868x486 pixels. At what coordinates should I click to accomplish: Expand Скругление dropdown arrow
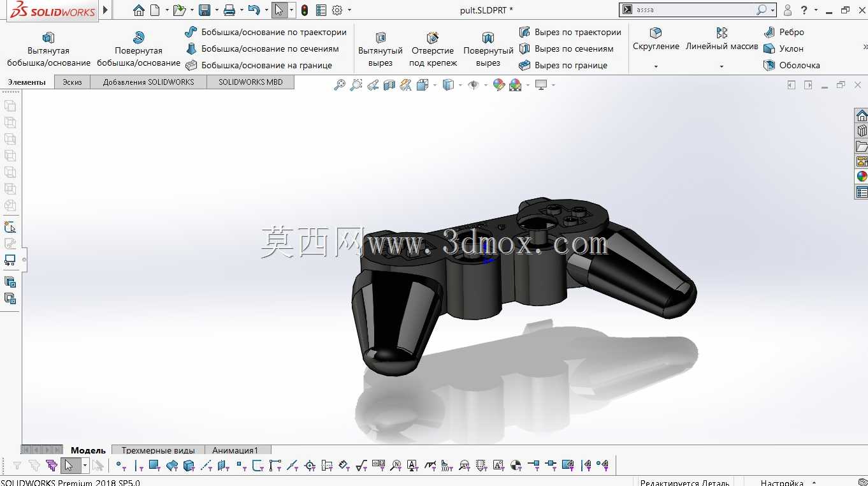click(x=656, y=66)
